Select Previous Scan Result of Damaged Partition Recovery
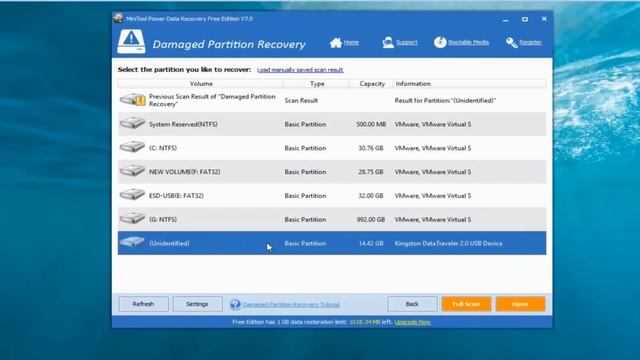This screenshot has height=360, width=640. click(x=332, y=100)
